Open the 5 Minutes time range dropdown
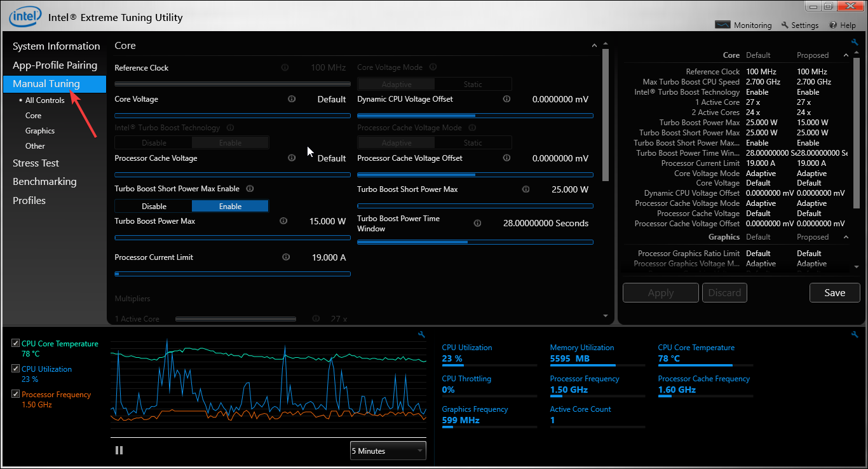 pos(388,450)
